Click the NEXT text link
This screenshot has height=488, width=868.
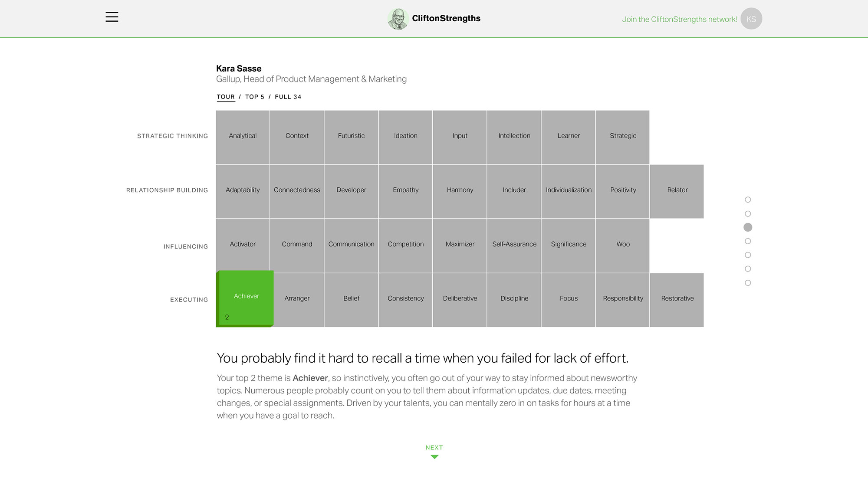[x=434, y=447]
